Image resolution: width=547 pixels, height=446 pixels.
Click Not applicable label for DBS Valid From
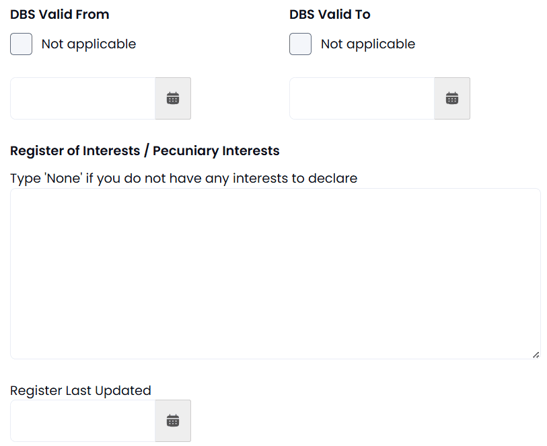pyautogui.click(x=89, y=44)
